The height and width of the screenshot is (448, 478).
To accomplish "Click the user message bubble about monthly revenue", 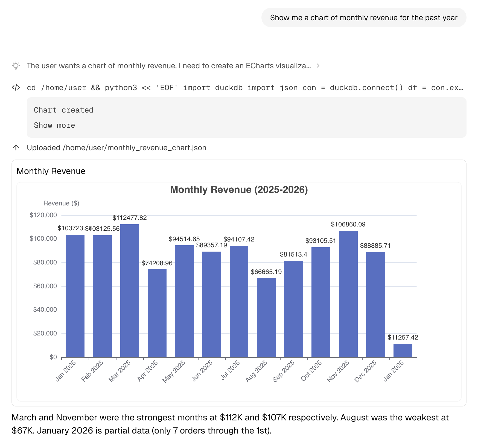I will (x=364, y=17).
